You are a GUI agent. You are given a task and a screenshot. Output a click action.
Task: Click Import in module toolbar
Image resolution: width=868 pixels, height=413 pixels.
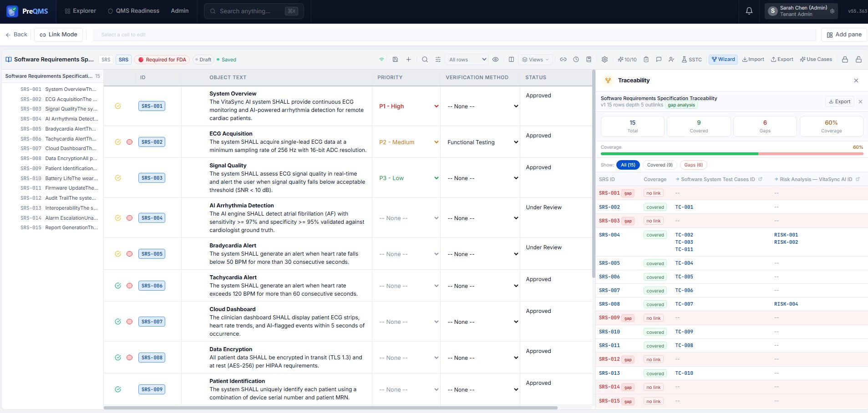tap(753, 60)
